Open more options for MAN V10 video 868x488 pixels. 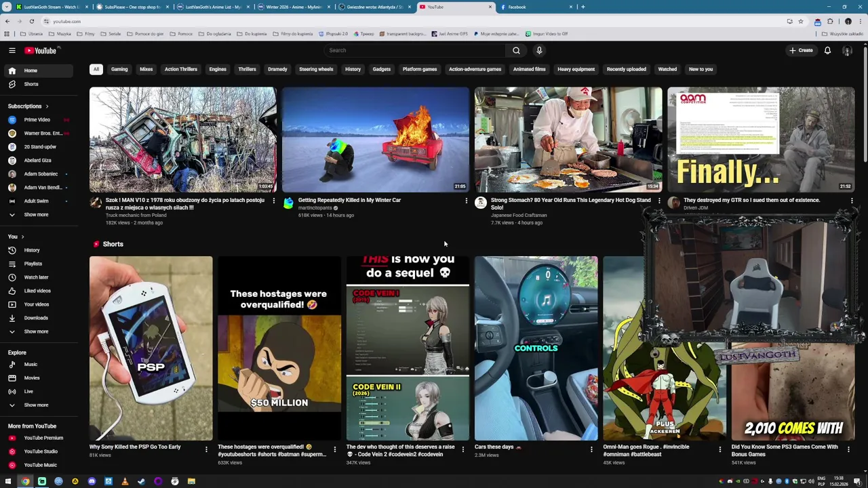(x=273, y=201)
